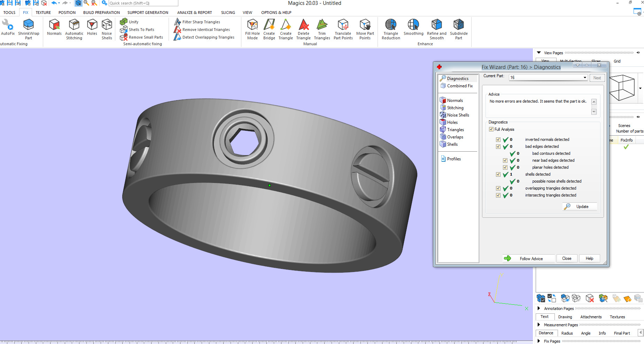Screen dimensions: 644x344
Task: Expand the Annotation Pages section
Action: pyautogui.click(x=538, y=308)
